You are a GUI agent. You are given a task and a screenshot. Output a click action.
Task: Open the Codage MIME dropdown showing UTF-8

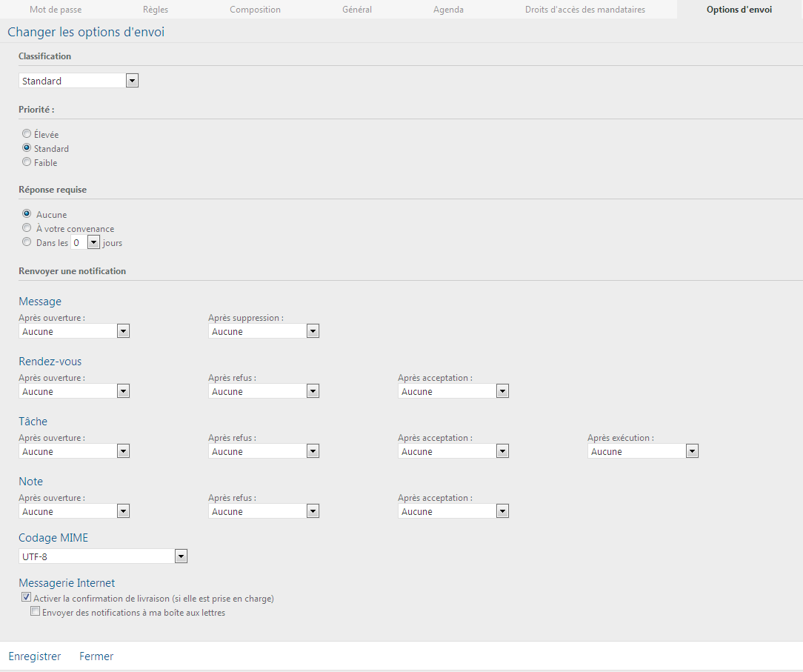coord(181,556)
